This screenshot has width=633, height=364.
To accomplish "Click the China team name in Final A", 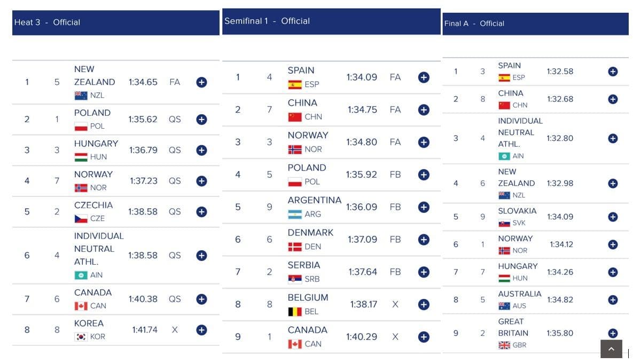I will coord(511,93).
